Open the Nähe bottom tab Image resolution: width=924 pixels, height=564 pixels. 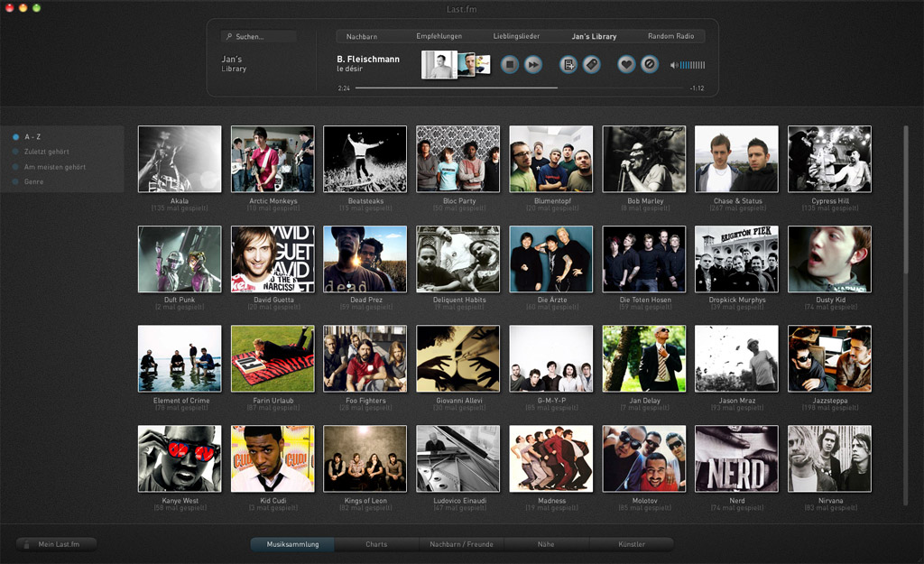546,544
